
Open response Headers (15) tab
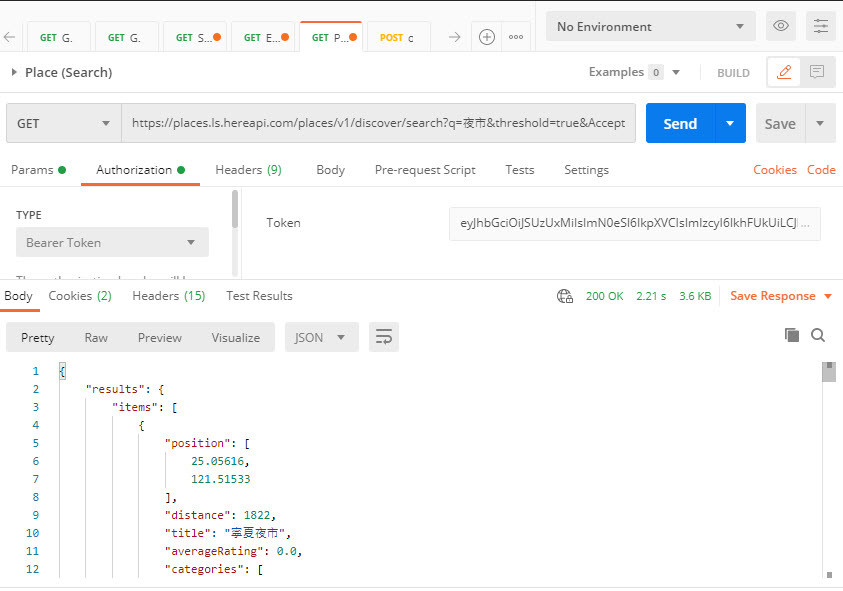click(x=169, y=296)
